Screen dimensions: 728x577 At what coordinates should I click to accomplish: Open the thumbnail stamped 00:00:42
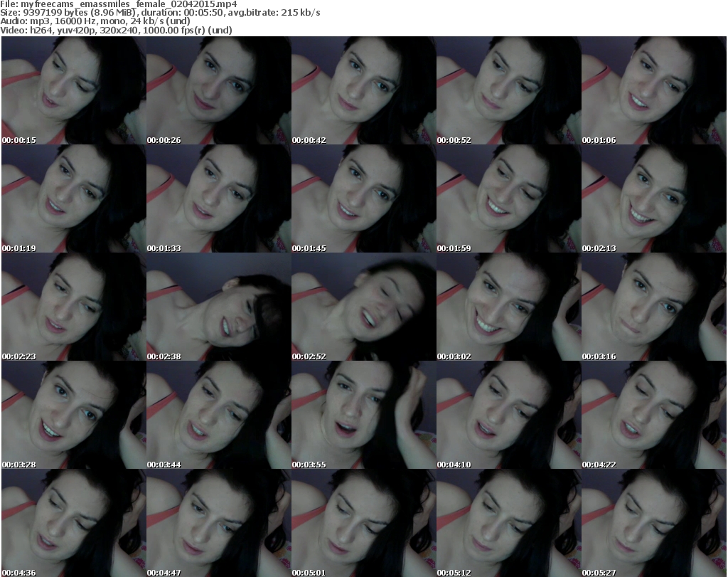[x=363, y=90]
